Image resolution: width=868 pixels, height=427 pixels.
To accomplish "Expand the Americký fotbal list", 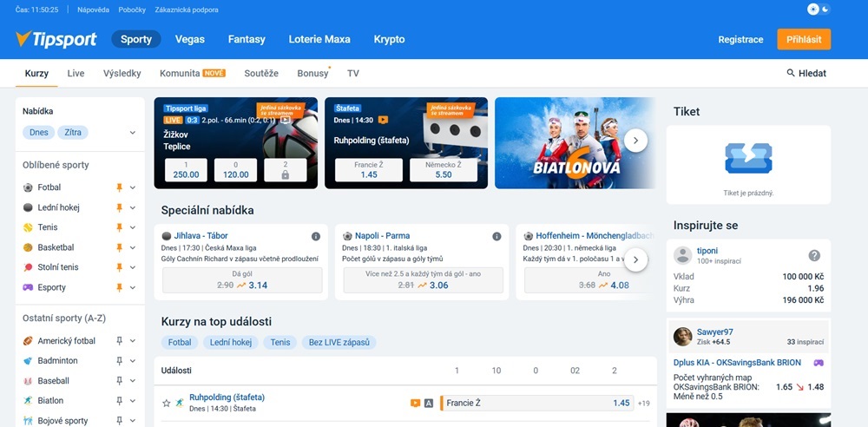I will 132,340.
